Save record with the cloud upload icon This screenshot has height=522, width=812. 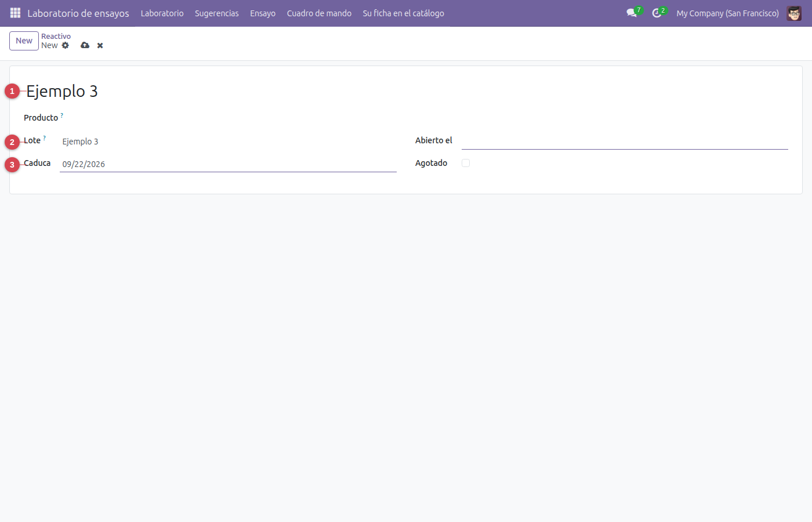85,45
